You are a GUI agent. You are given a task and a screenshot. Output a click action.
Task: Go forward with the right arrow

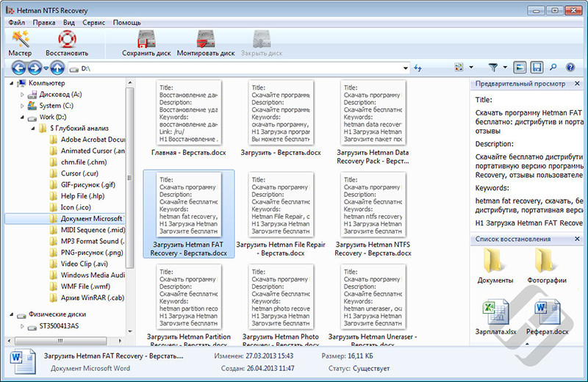[x=35, y=68]
